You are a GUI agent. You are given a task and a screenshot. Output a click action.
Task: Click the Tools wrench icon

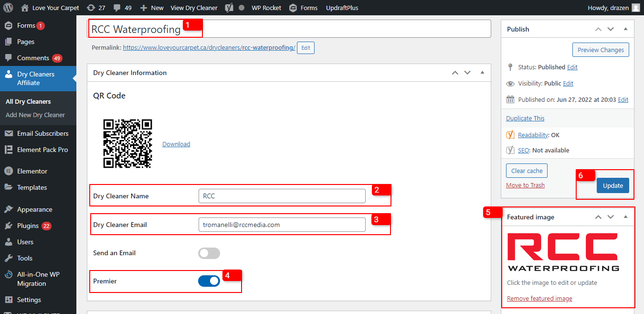[x=9, y=258]
